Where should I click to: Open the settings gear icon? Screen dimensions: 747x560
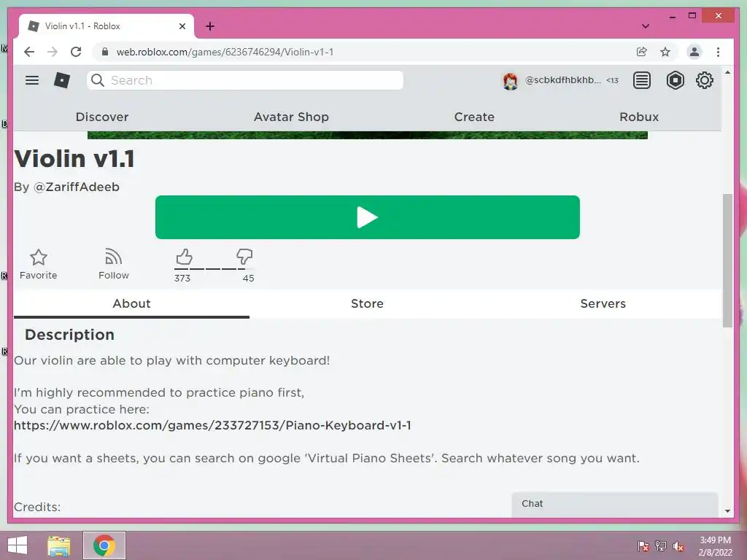(704, 80)
